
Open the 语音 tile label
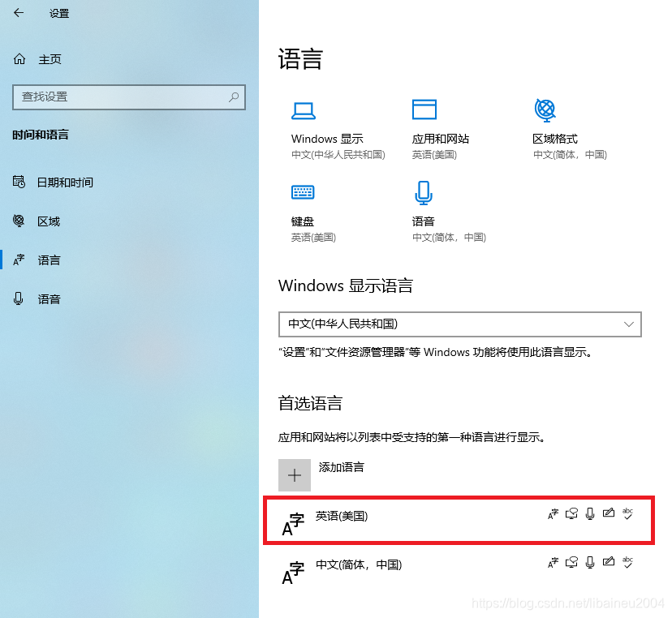424,221
